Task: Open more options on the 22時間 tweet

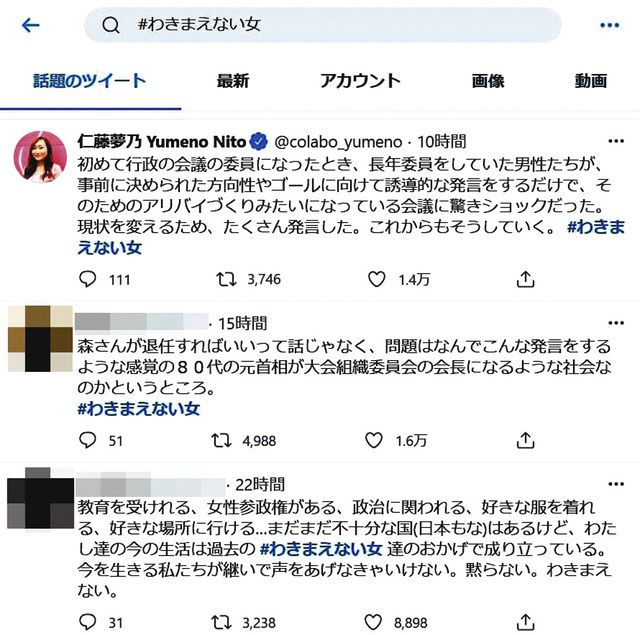Action: pos(616,484)
